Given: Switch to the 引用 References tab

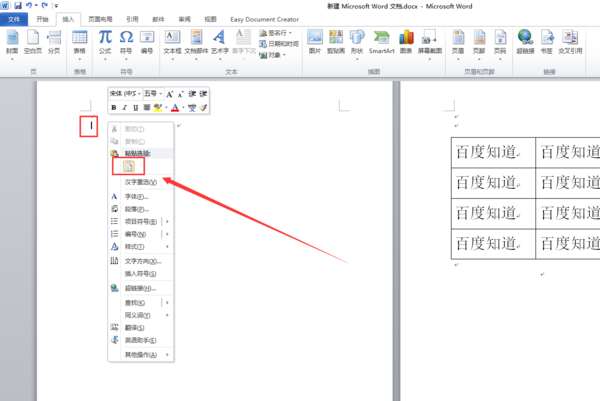Looking at the screenshot, I should tap(132, 20).
